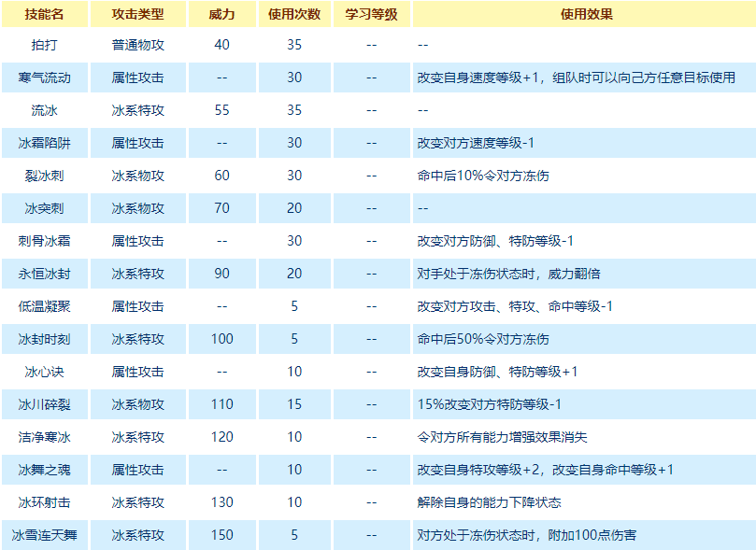The width and height of the screenshot is (756, 550).
Task: Click the 使用效果 column header
Action: [x=583, y=15]
